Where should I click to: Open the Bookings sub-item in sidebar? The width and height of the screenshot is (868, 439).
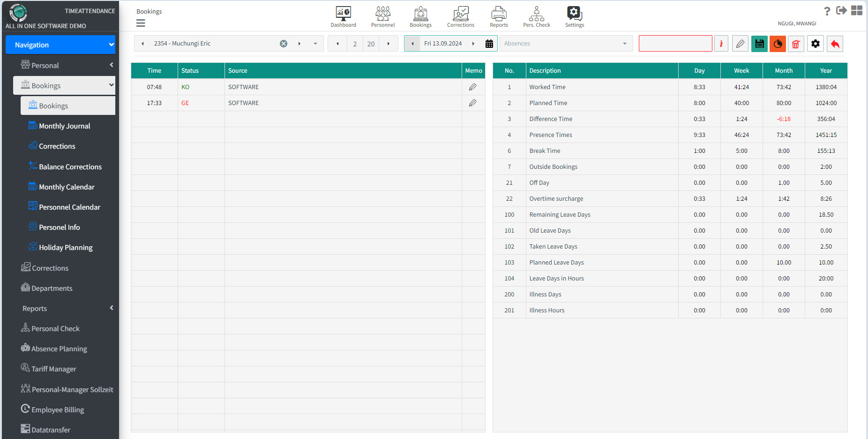[68, 106]
